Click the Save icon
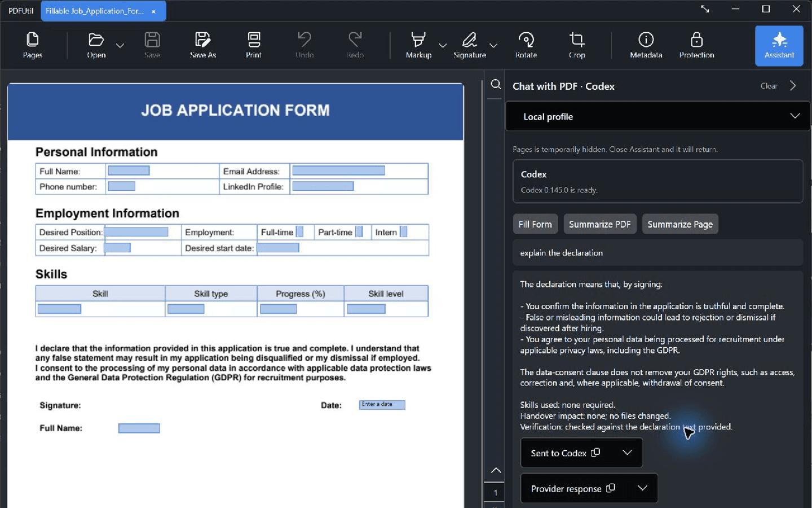 pos(152,45)
